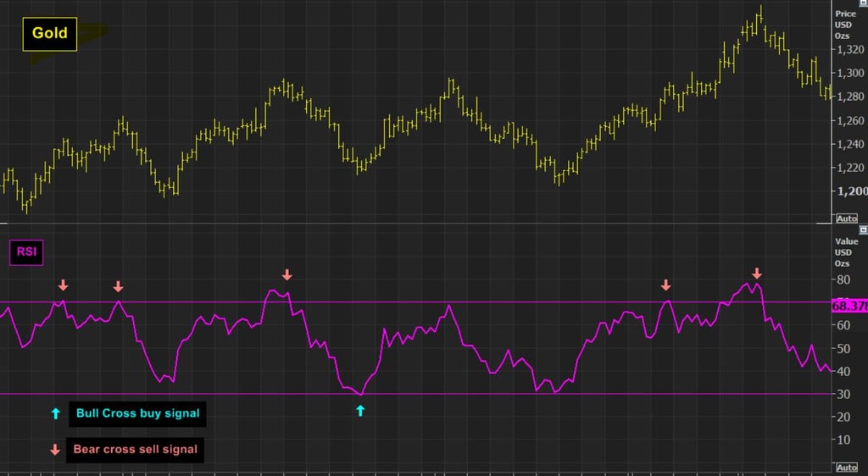Viewport: 868px width, 476px height.
Task: Click the 80 label on RSI axis
Action: [x=843, y=280]
